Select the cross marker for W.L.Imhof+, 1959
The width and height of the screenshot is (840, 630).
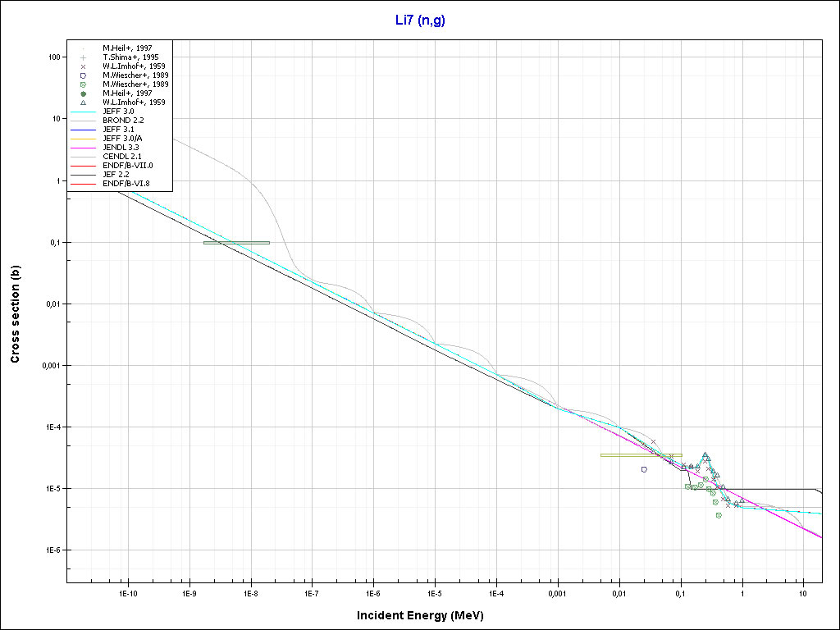84,66
